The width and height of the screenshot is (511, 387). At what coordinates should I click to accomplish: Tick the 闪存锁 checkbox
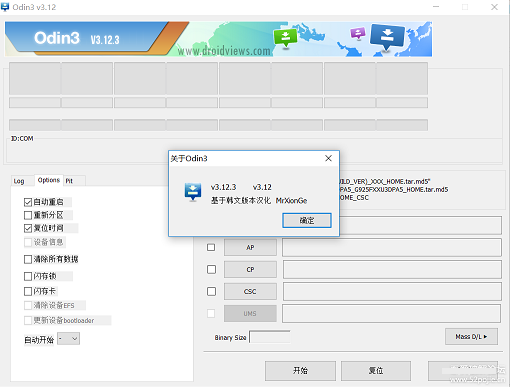click(28, 276)
